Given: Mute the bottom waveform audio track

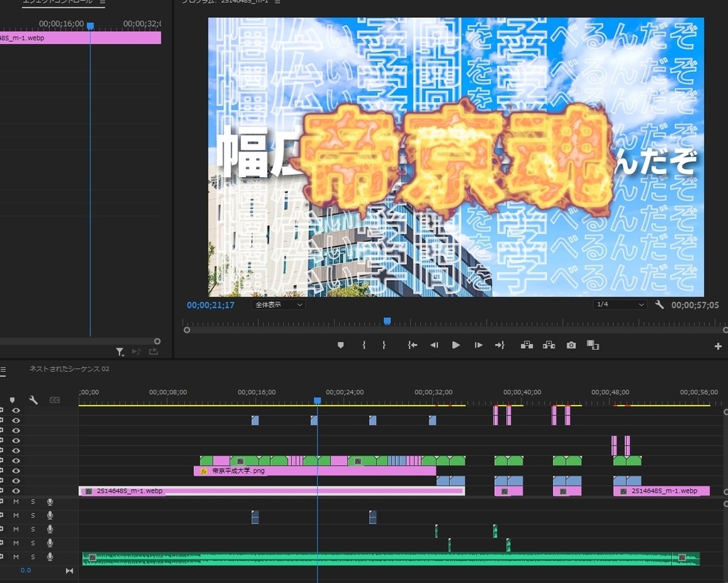Looking at the screenshot, I should coord(16,557).
